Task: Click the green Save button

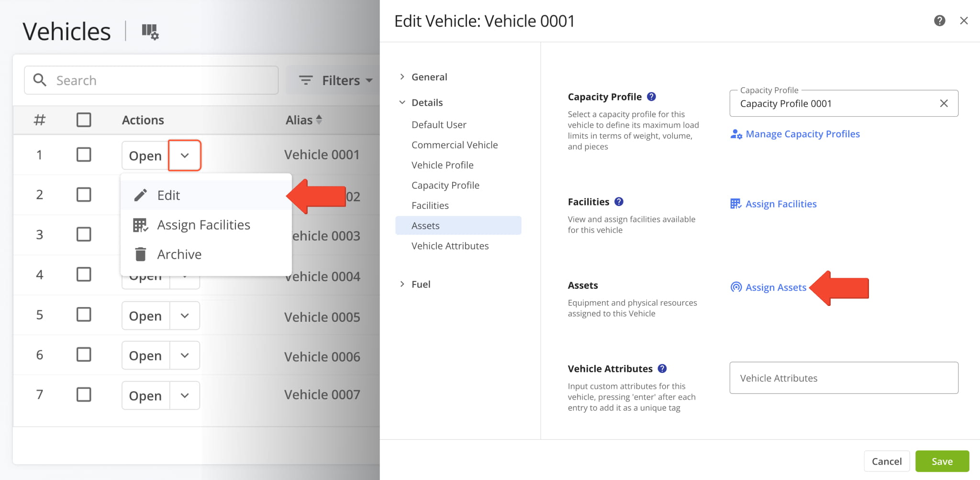Action: tap(942, 461)
